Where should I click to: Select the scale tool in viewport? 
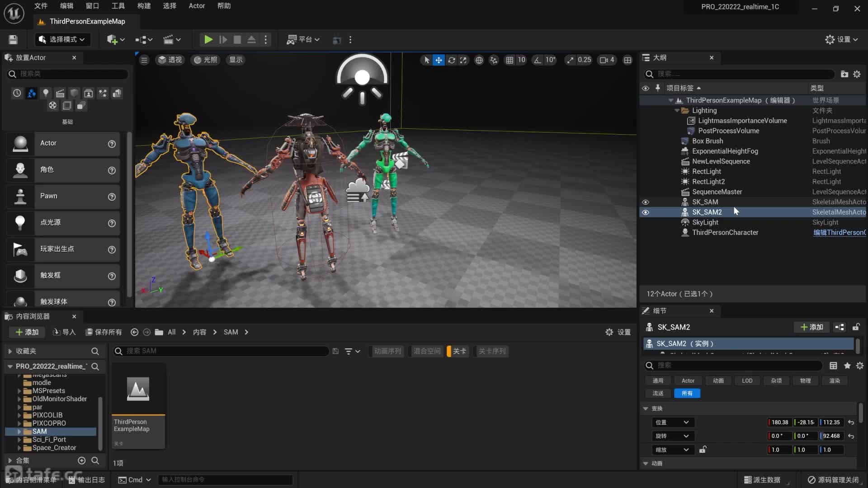[x=463, y=60]
